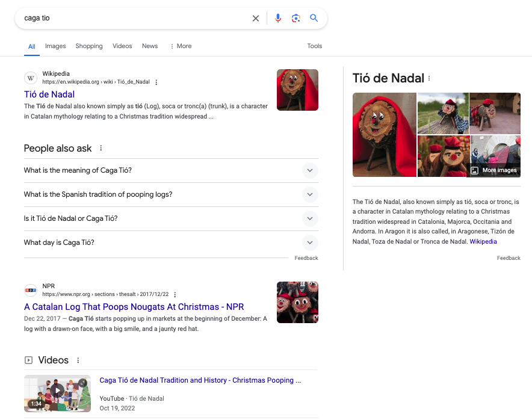This screenshot has height=420, width=532.
Task: Start a voice search with the microphone icon
Action: (x=277, y=18)
